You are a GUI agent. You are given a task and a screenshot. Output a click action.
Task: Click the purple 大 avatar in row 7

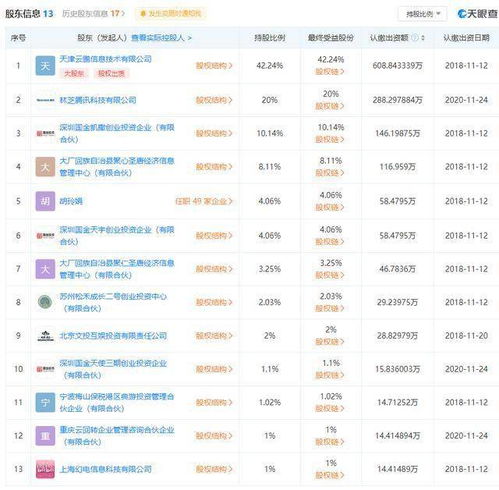[45, 269]
